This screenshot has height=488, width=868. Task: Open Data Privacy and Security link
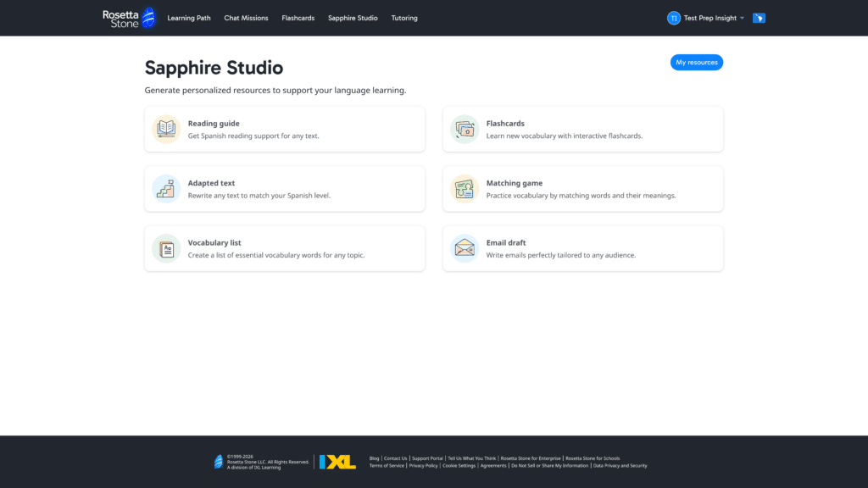(x=620, y=465)
